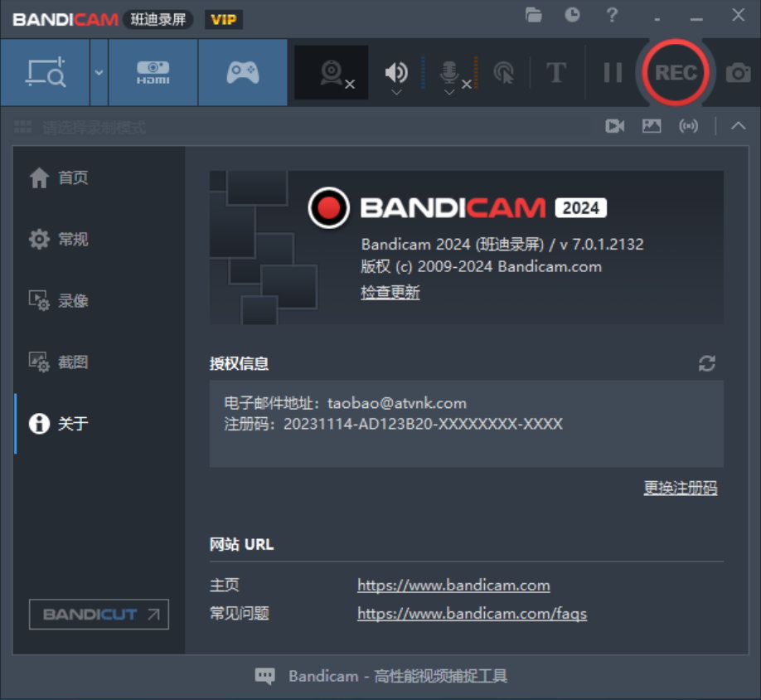Click the 主页 label

pyautogui.click(x=225, y=585)
